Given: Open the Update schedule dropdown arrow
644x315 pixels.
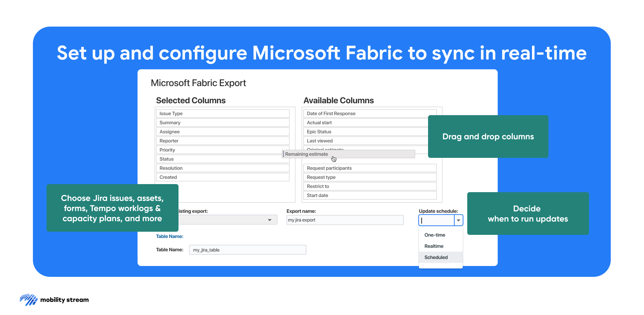Looking at the screenshot, I should click(458, 220).
